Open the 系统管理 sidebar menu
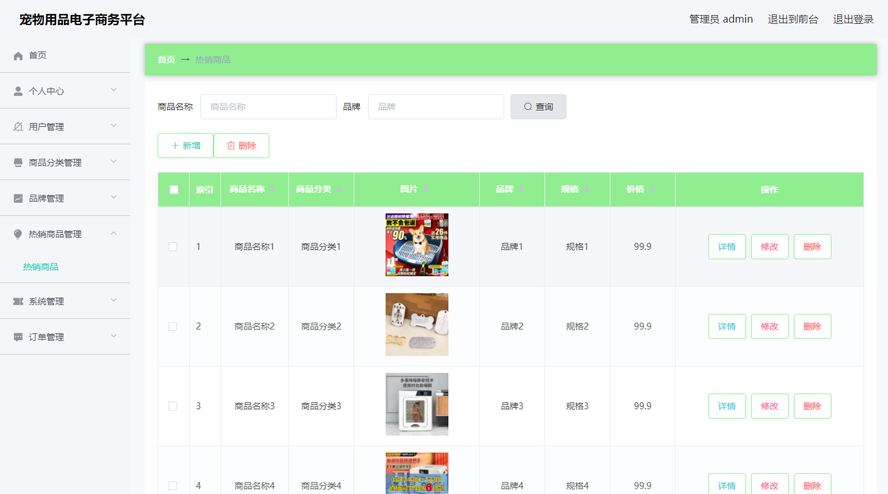The image size is (888, 494). pos(65,301)
